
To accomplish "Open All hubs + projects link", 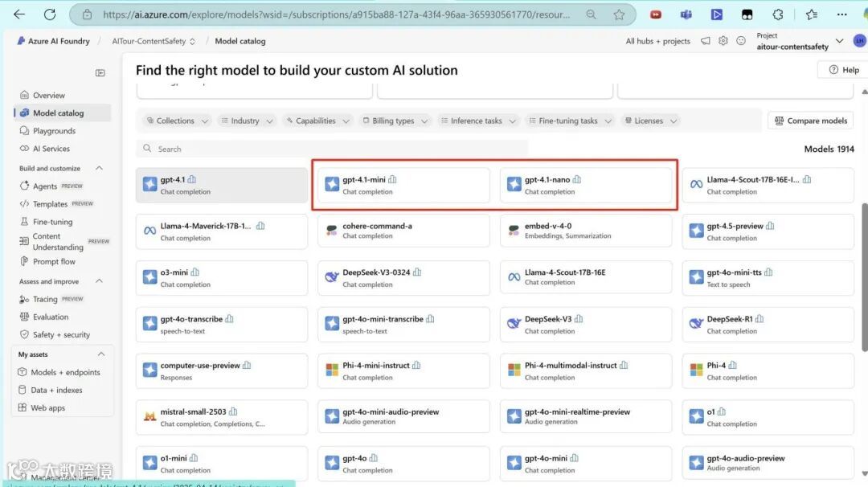I will [x=657, y=41].
